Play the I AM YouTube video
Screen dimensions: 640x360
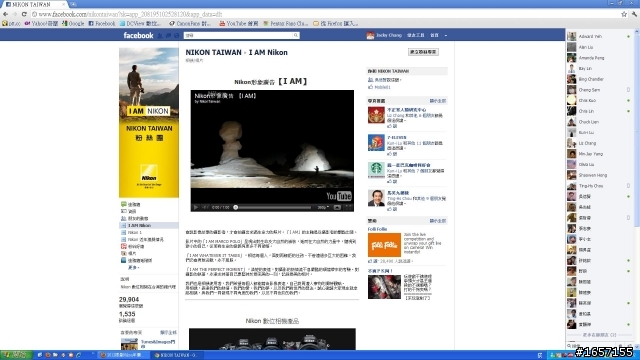(196, 207)
